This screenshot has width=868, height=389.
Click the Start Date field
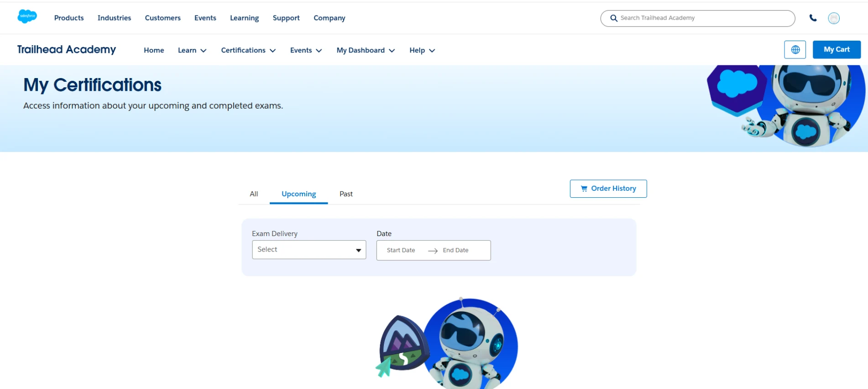pos(401,250)
